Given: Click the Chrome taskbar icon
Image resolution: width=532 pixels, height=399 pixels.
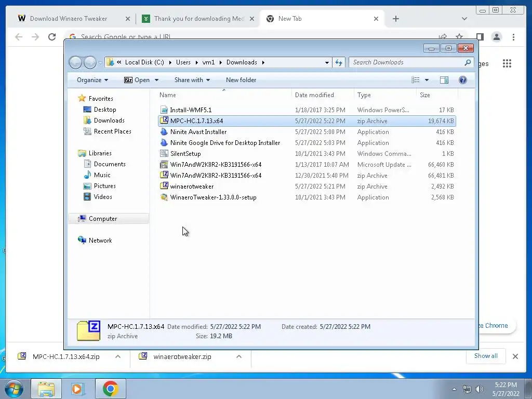Looking at the screenshot, I should pos(110,389).
